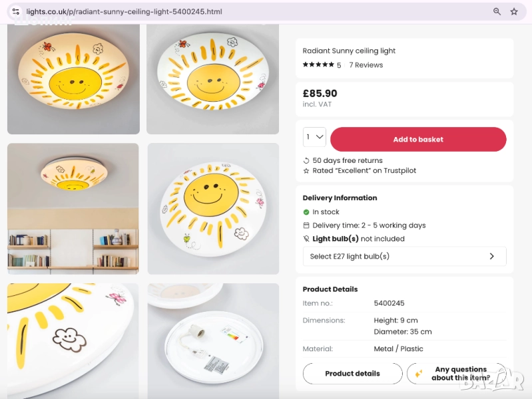This screenshot has width=532, height=399.
Task: Open the quantity dropdown
Action: pyautogui.click(x=314, y=137)
